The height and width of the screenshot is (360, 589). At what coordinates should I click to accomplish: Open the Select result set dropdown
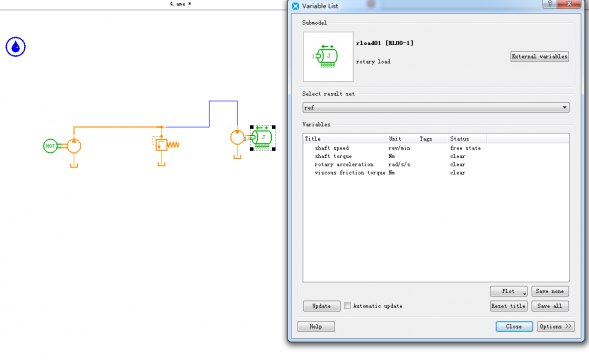click(x=436, y=107)
